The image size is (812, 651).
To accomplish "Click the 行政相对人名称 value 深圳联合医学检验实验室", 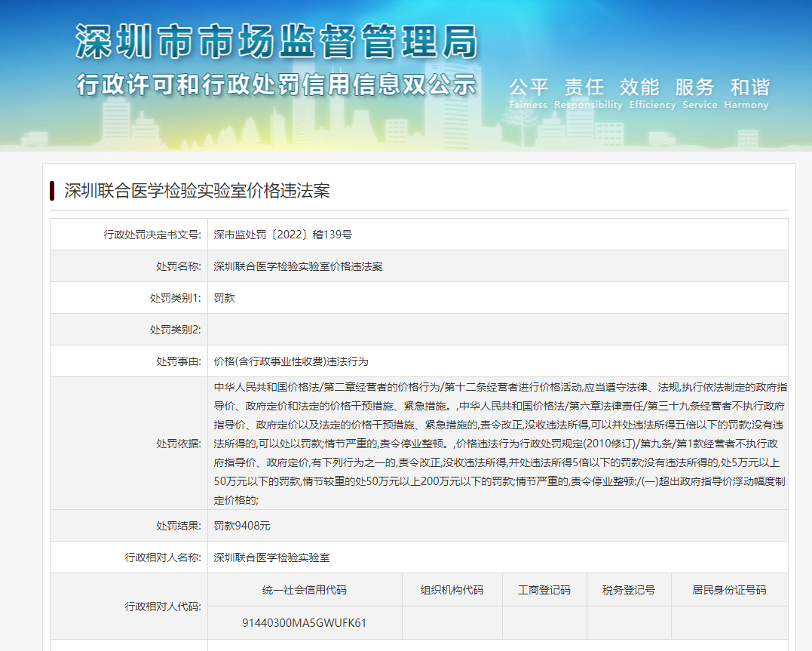I will (x=271, y=557).
